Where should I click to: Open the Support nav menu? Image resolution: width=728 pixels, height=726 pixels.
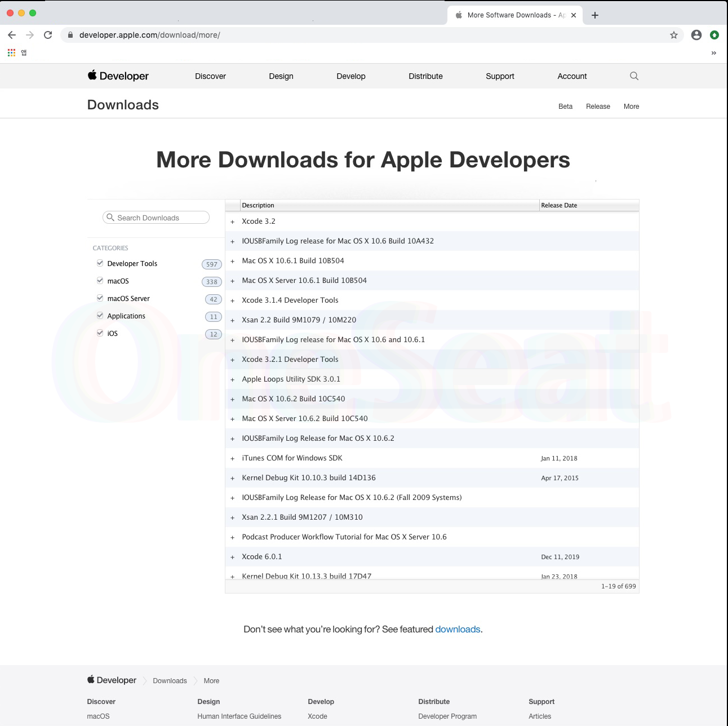[500, 76]
